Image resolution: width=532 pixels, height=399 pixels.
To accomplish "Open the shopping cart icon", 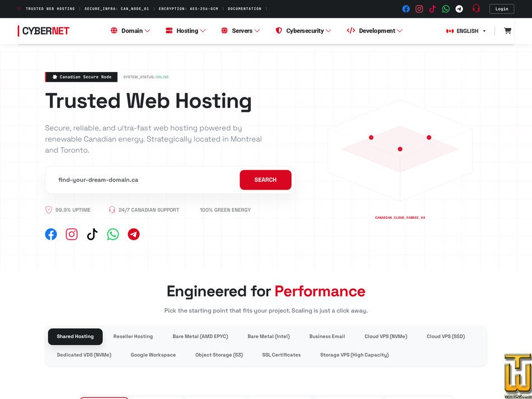I will point(507,31).
